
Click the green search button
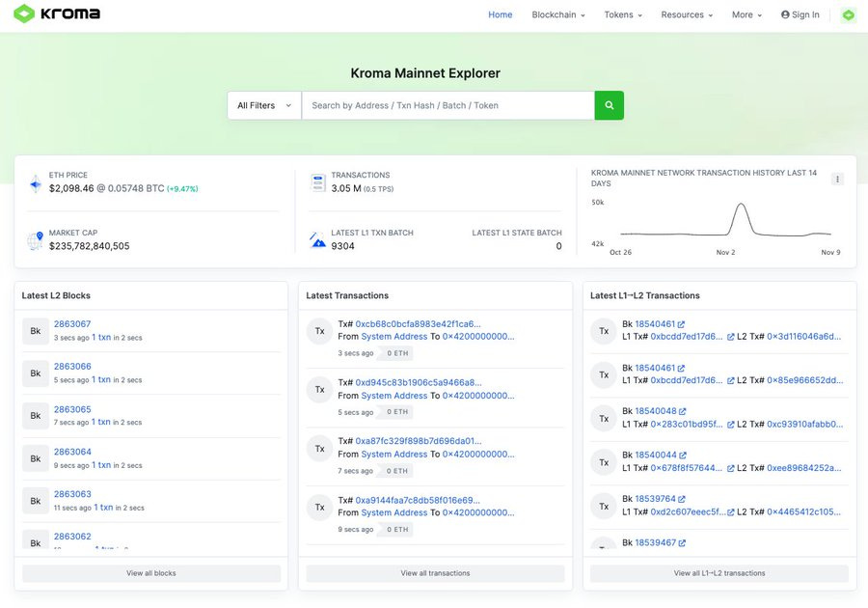(x=609, y=105)
